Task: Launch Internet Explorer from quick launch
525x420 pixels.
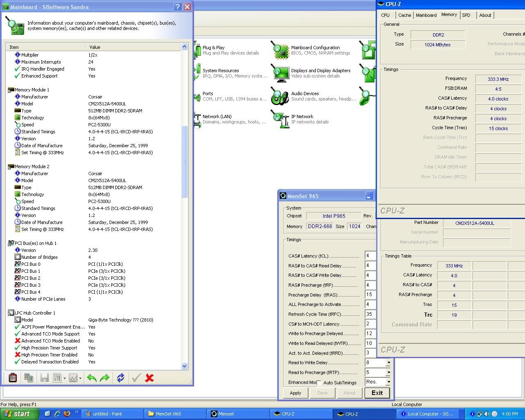Action: click(57, 414)
